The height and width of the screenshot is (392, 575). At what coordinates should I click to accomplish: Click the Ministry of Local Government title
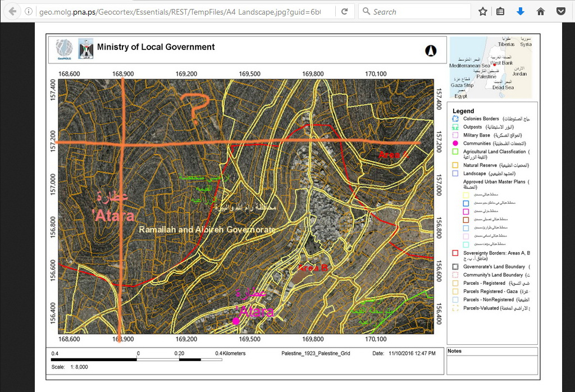pos(156,47)
